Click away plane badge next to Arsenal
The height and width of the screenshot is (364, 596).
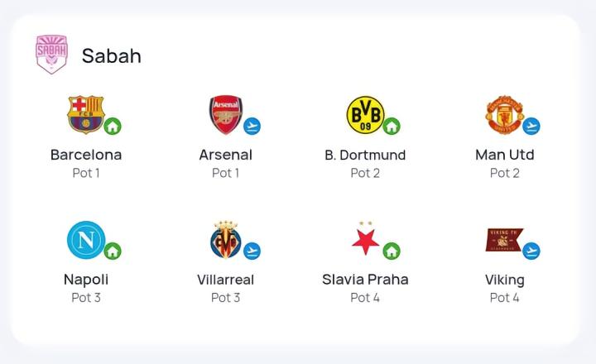point(252,126)
